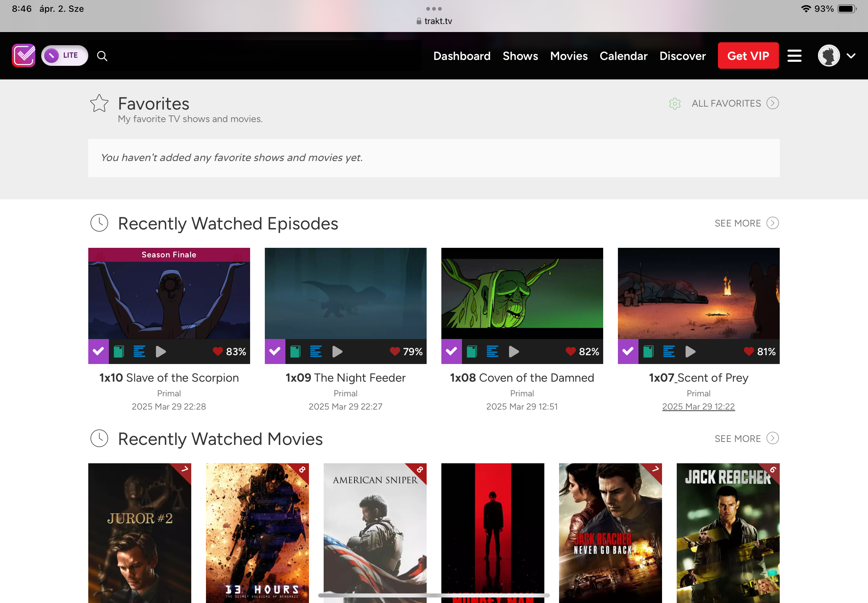Rate Scent of Prey with heart icon

[x=748, y=352]
